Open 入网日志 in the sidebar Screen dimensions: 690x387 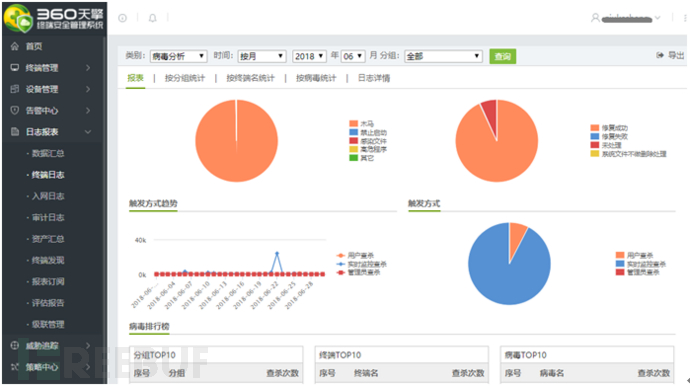point(48,196)
